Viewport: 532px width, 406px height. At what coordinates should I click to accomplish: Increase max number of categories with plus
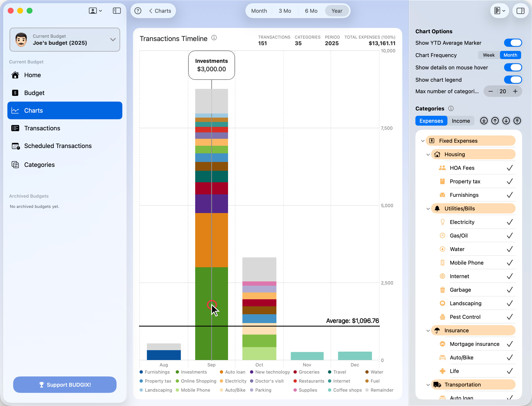click(515, 91)
